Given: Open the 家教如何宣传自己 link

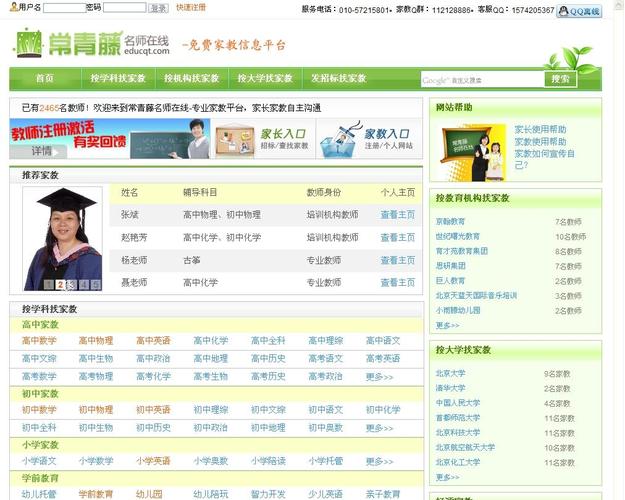Looking at the screenshot, I should pos(544,159).
